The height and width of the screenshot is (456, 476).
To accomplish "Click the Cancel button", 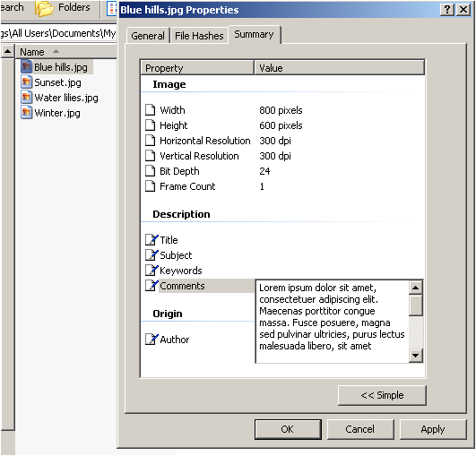I will point(360,429).
